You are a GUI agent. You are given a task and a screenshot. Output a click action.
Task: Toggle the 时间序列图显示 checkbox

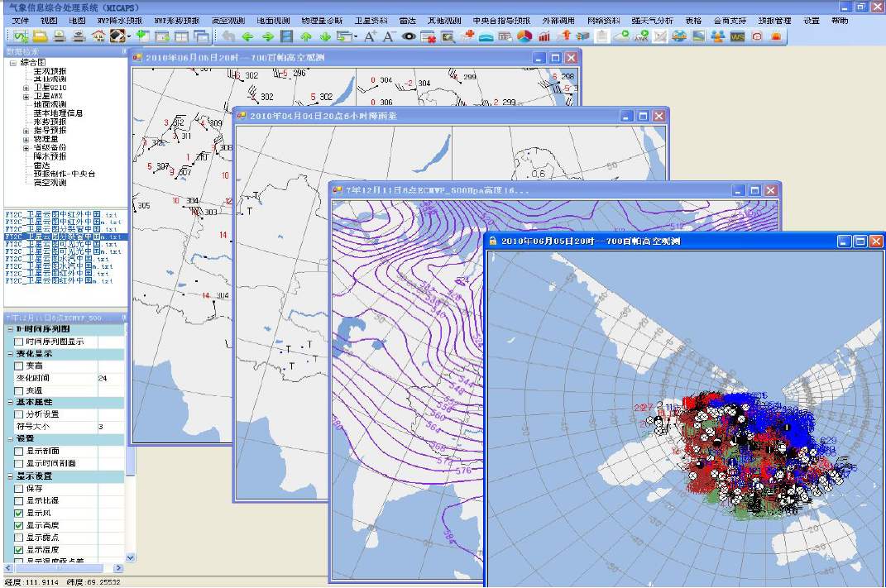(19, 342)
